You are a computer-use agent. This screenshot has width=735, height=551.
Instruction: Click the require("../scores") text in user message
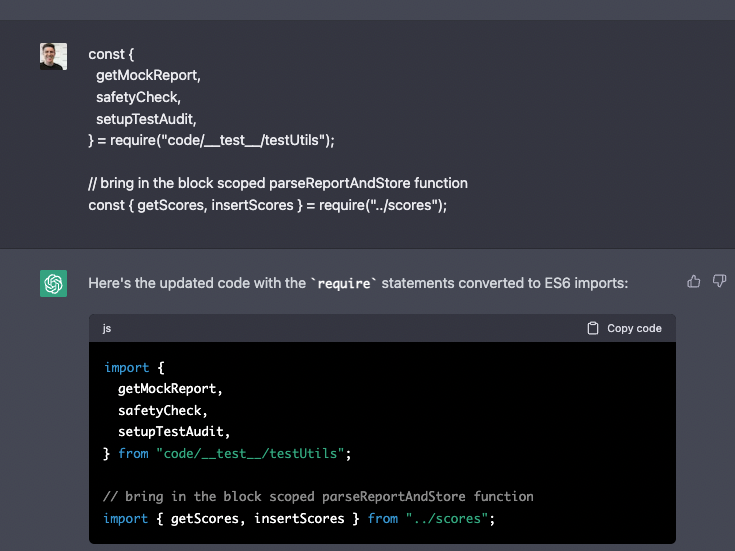click(x=386, y=205)
